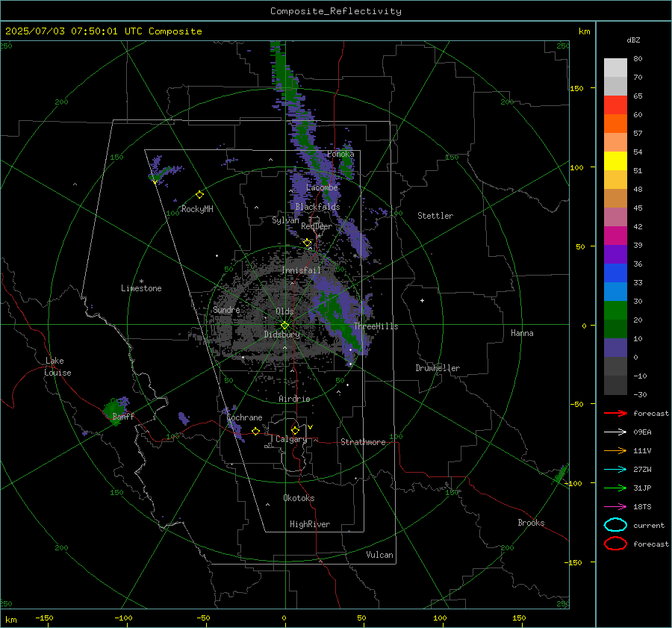The height and width of the screenshot is (628, 672).
Task: Click the Composite_Reflectivity title
Action: click(336, 11)
